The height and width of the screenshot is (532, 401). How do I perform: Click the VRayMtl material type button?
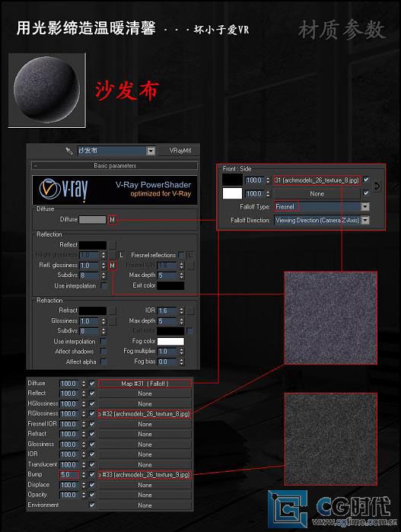(180, 151)
